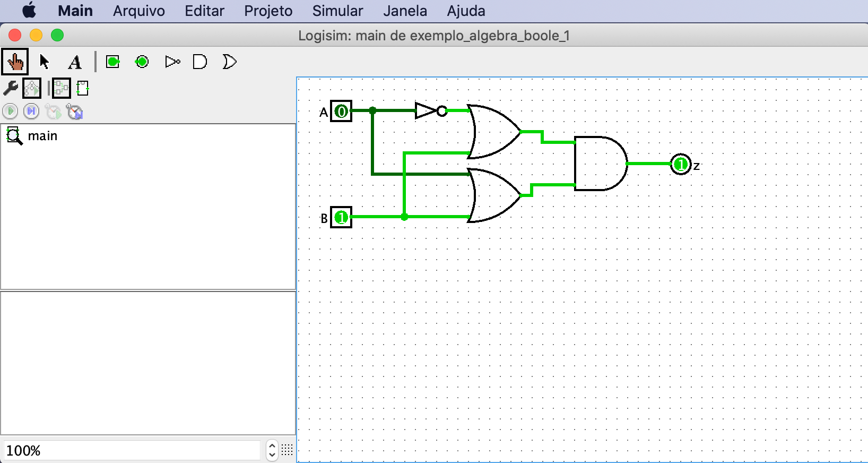Switch to circuit appearance view icon
868x463 pixels.
[x=82, y=88]
